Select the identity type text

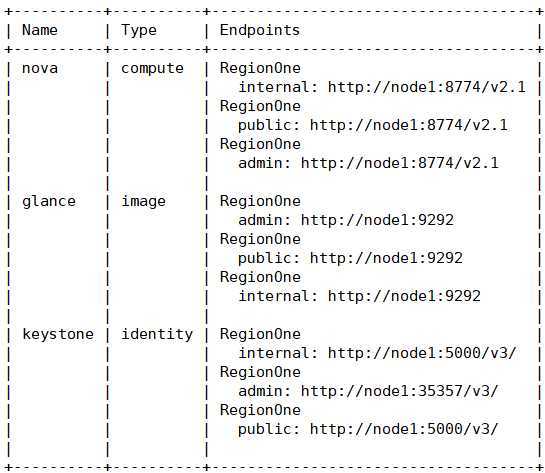[x=157, y=335]
